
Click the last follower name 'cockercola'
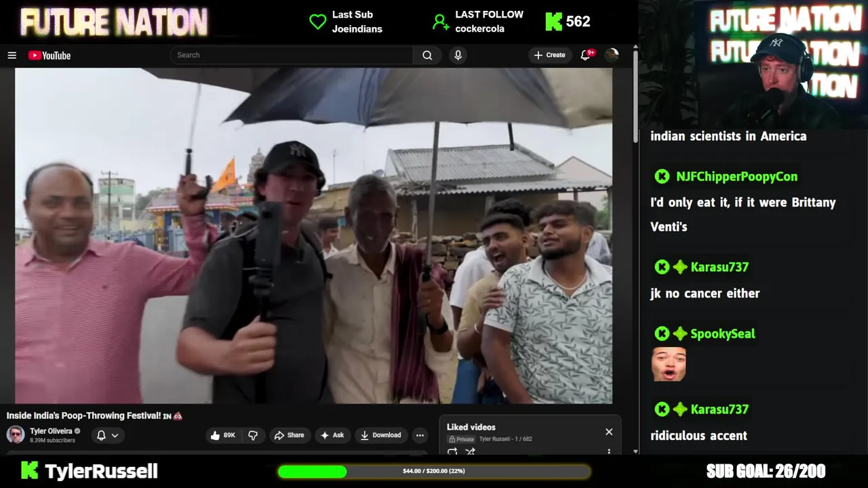(479, 28)
